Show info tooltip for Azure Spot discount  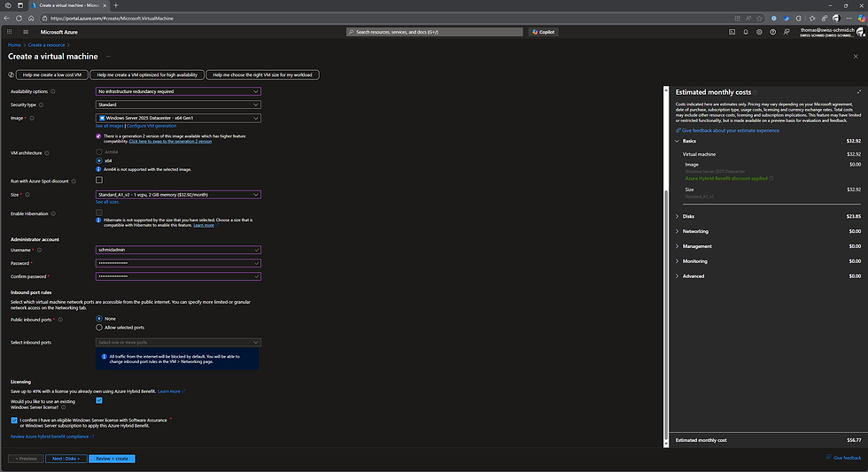[74, 182]
